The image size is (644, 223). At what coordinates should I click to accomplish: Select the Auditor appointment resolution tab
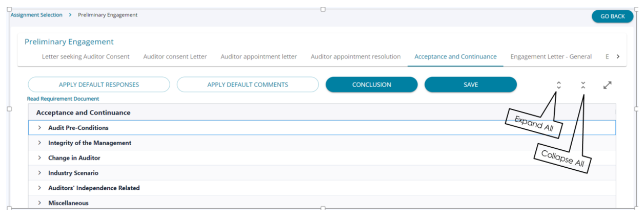click(x=356, y=57)
